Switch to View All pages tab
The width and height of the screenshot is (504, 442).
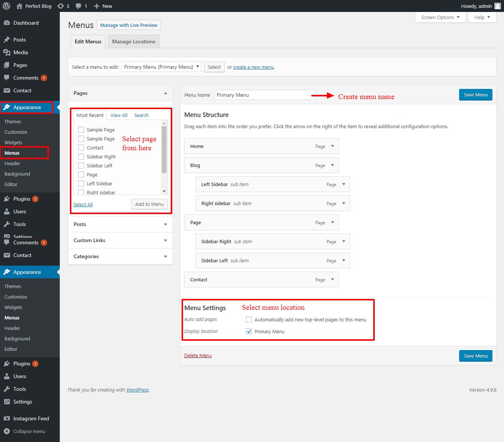[119, 115]
